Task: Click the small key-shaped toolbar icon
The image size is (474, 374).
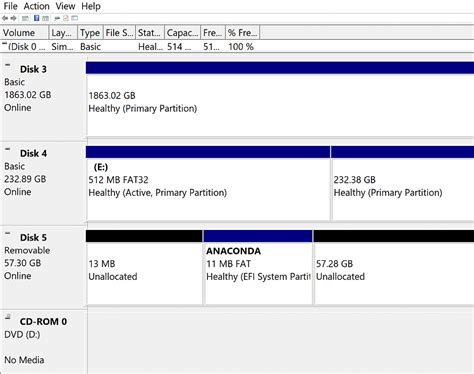Action: (57, 18)
